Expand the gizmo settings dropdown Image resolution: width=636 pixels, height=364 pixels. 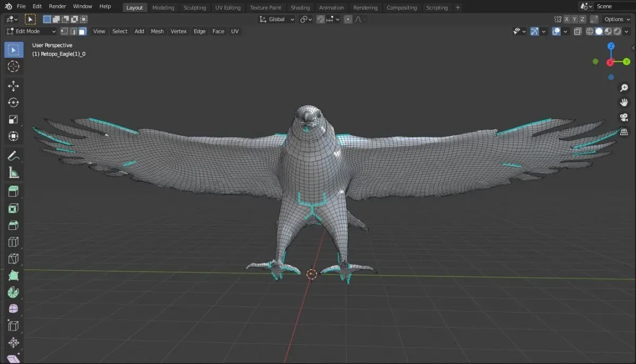[x=544, y=31]
